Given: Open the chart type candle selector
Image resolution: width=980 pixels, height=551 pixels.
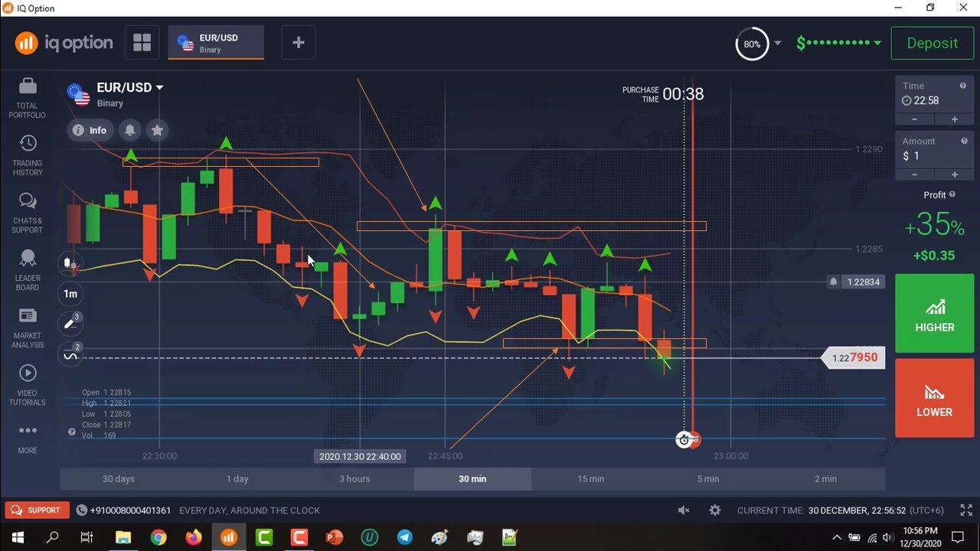Looking at the screenshot, I should coord(70,264).
